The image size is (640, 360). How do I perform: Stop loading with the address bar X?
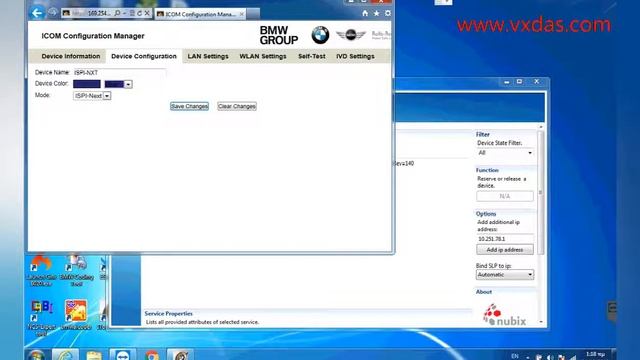pos(147,13)
